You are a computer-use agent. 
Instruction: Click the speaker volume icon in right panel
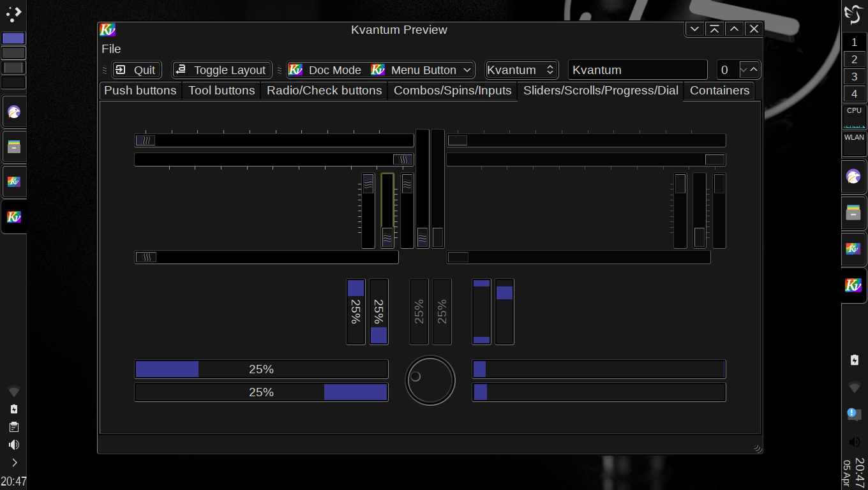coord(855,442)
